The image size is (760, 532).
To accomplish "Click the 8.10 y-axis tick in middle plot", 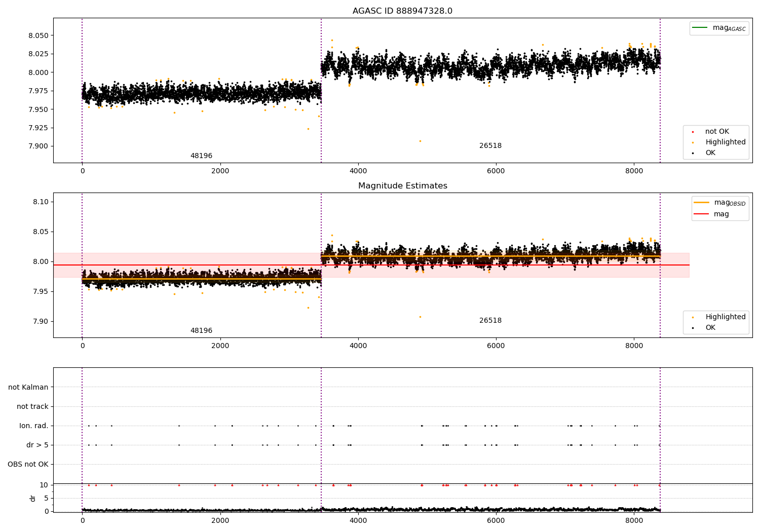I will tap(41, 202).
